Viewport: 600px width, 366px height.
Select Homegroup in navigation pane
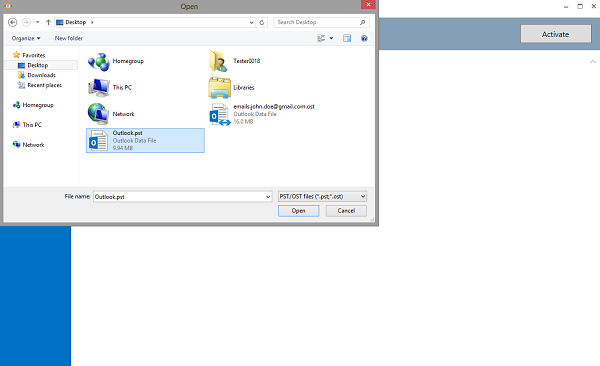click(x=38, y=105)
